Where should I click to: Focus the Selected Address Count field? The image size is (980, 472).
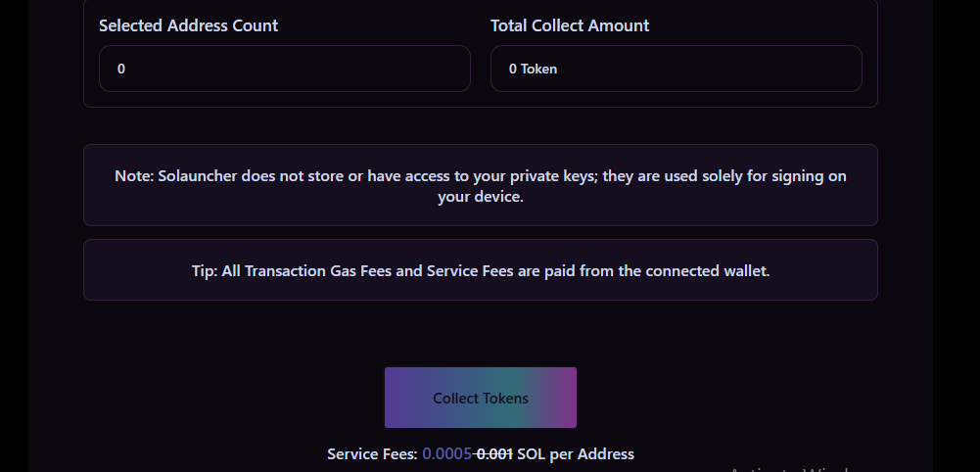point(284,70)
